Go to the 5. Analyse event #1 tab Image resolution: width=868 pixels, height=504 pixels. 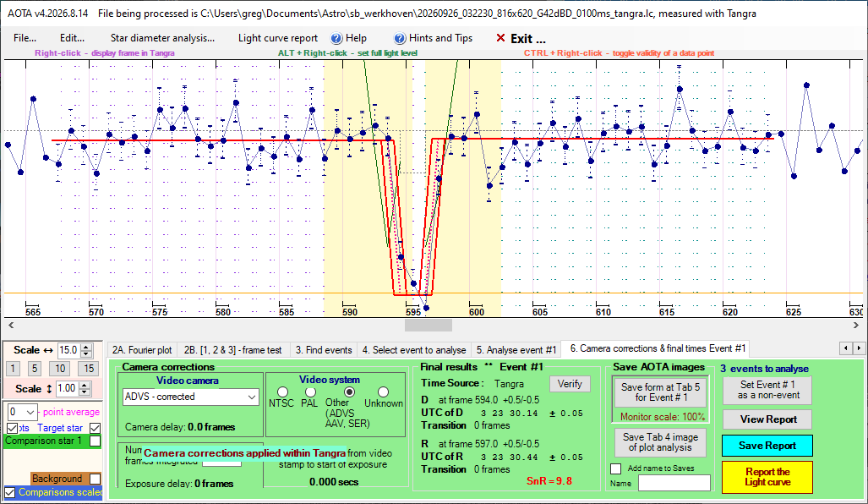click(x=516, y=350)
